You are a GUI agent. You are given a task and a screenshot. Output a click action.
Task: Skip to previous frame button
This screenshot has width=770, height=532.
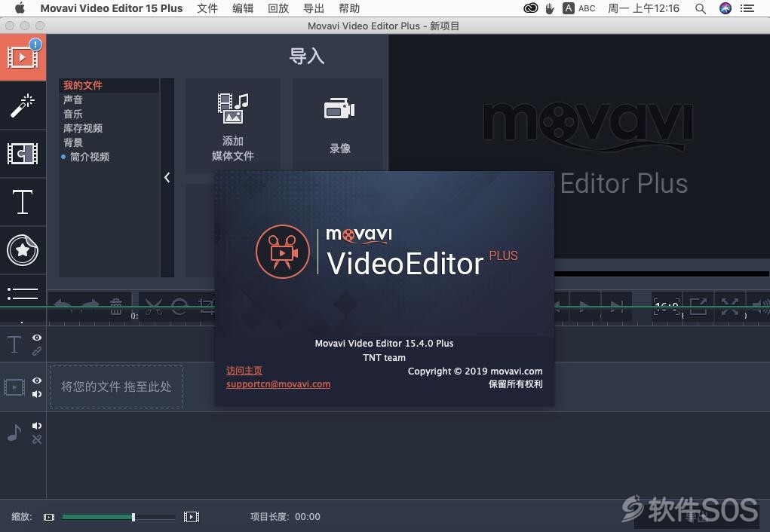point(558,307)
